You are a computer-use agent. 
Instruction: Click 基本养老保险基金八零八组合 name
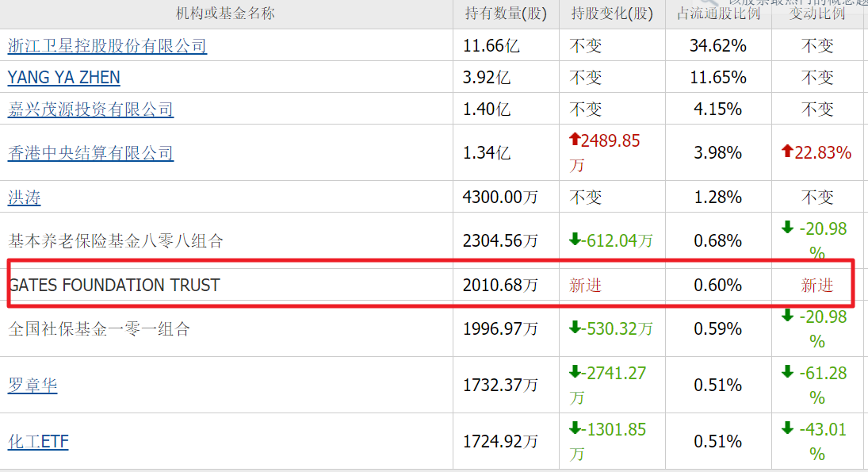[x=116, y=241]
